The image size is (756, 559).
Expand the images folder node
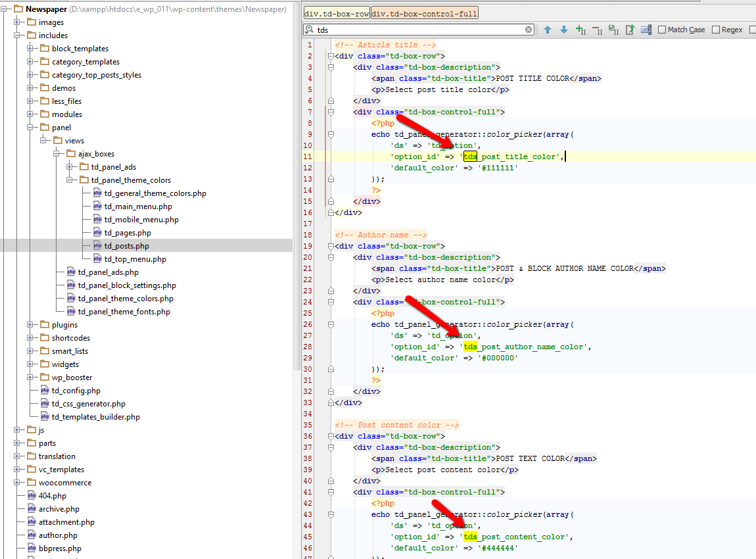pyautogui.click(x=17, y=22)
